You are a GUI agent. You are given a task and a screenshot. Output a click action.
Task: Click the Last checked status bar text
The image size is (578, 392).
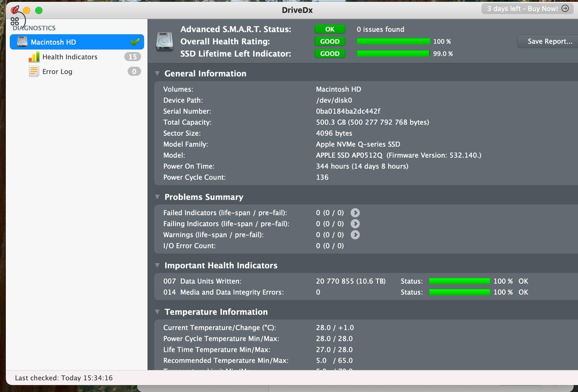point(63,378)
